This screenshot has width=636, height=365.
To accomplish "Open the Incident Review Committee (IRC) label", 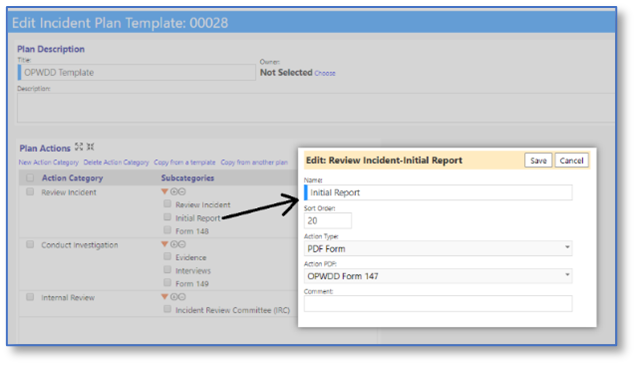I will pos(232,310).
